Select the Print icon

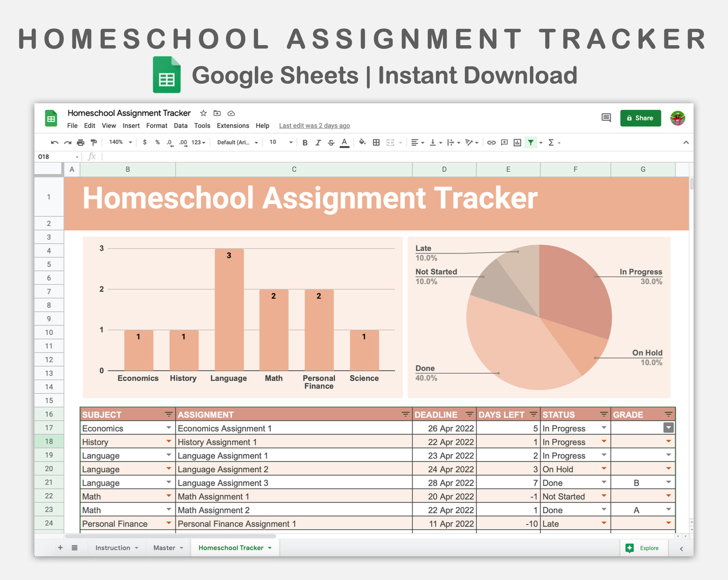pyautogui.click(x=81, y=142)
